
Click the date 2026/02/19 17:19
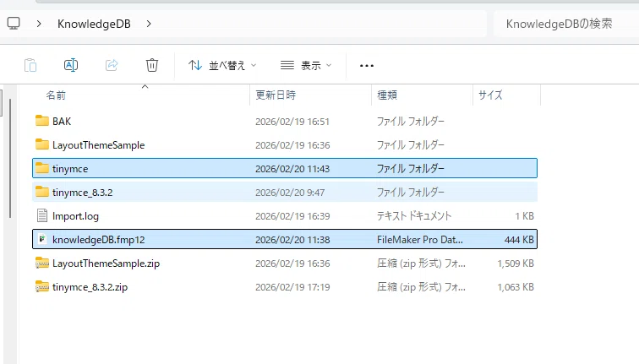click(x=292, y=287)
